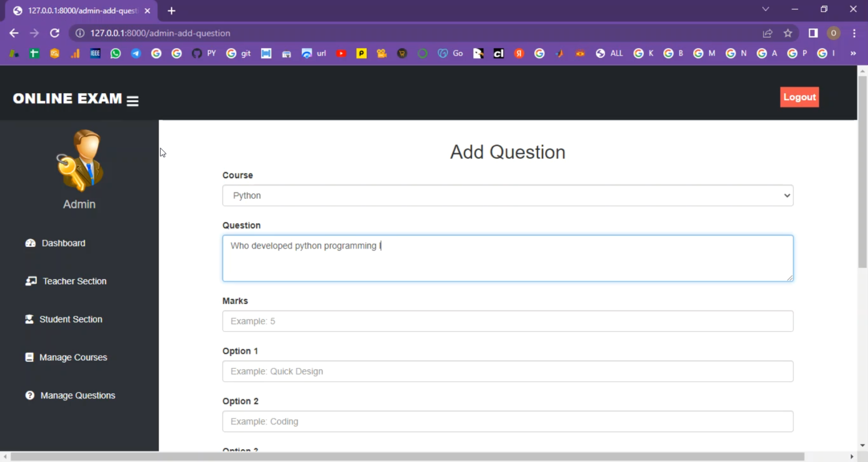Open the url bookmark

click(314, 53)
